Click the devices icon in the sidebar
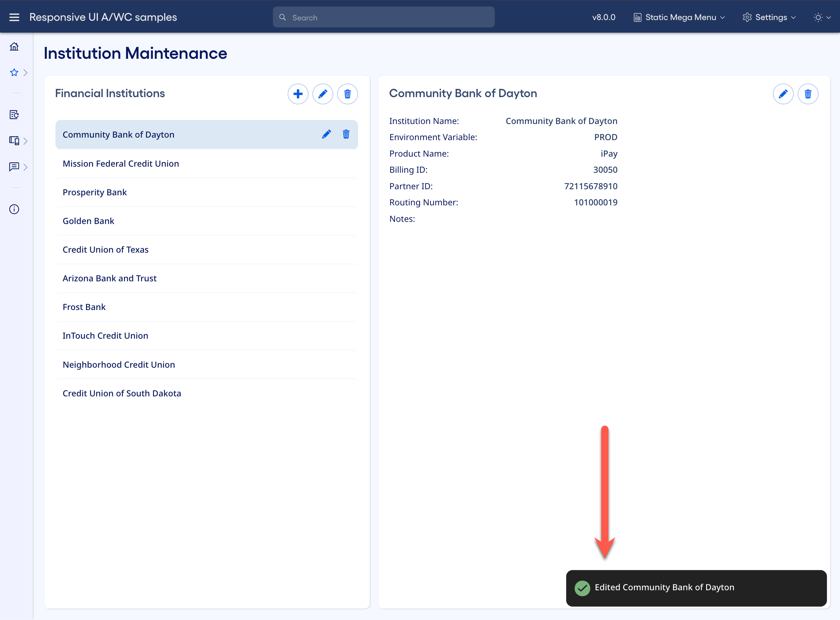Screen dimensions: 840x620 pos(14,141)
